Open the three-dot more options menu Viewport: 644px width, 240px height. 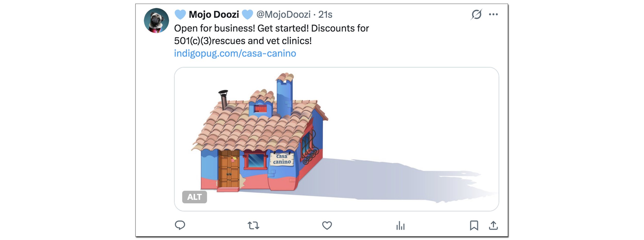click(493, 14)
